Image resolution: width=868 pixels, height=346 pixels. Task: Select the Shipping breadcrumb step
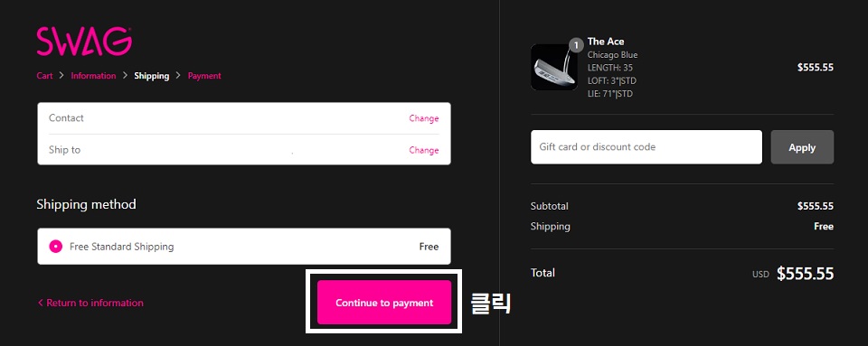pyautogui.click(x=151, y=76)
